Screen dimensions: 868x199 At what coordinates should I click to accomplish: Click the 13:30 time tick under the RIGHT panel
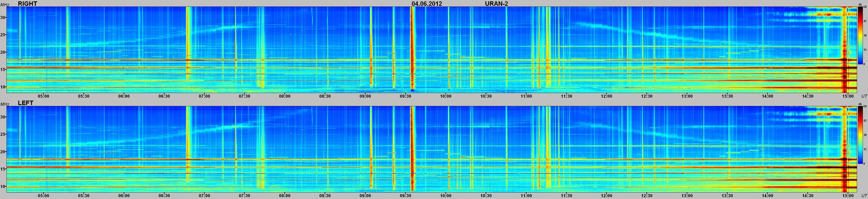[x=727, y=96]
